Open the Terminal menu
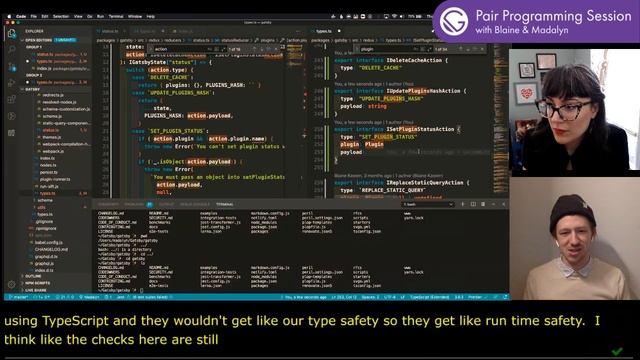This screenshot has height=360, width=640. tap(116, 16)
